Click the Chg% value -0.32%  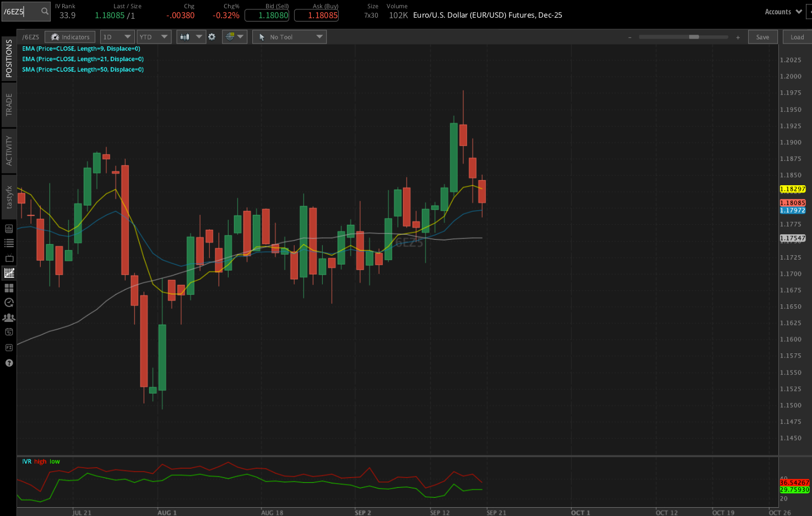pyautogui.click(x=226, y=15)
